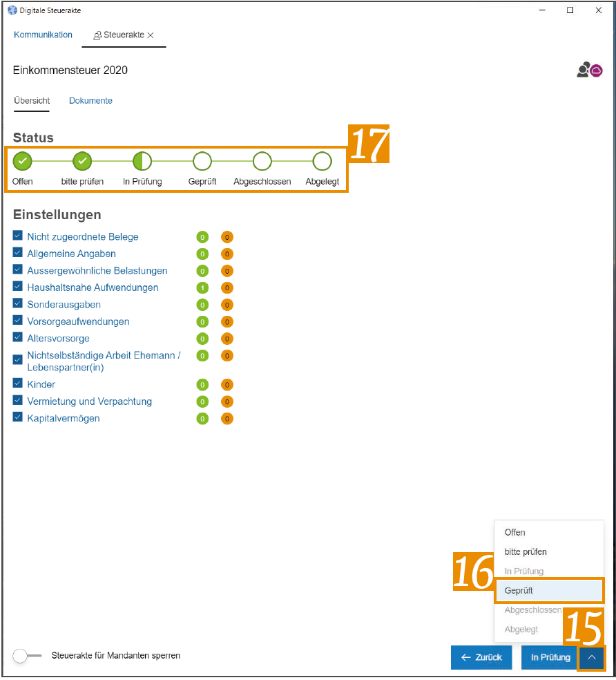Click the Abgelegt status circle
Viewport: 616px width, 680px height.
[322, 161]
